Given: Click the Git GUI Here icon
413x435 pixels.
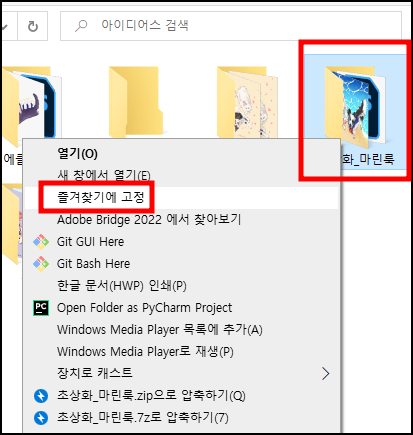Looking at the screenshot, I should (x=41, y=242).
